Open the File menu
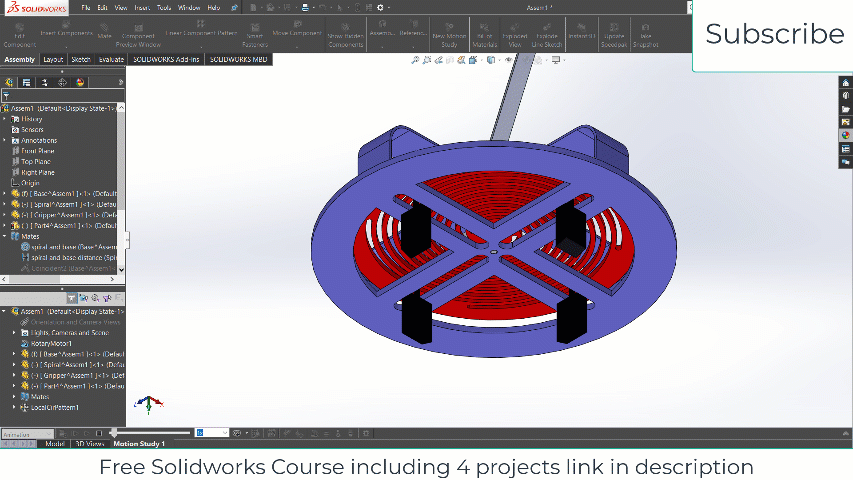Image resolution: width=853 pixels, height=480 pixels. pyautogui.click(x=85, y=8)
